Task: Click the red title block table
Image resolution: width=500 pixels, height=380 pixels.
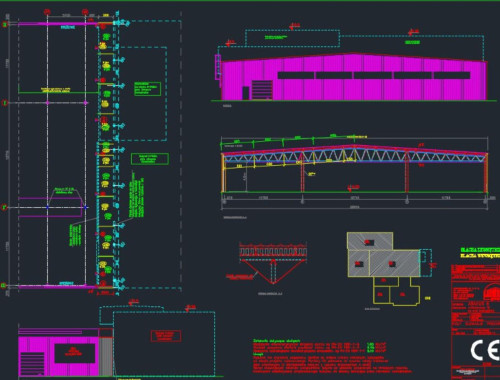Action: [476, 322]
